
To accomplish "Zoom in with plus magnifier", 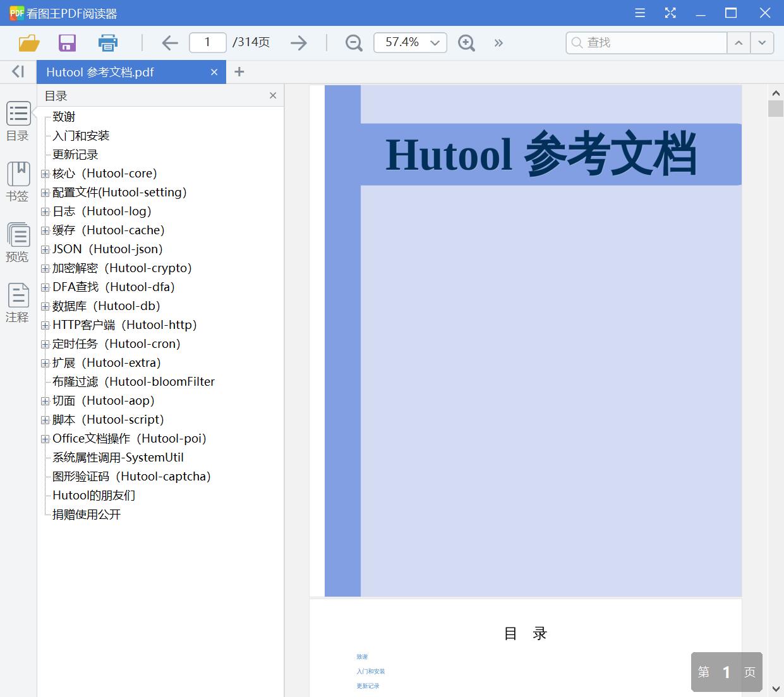I will 466,43.
